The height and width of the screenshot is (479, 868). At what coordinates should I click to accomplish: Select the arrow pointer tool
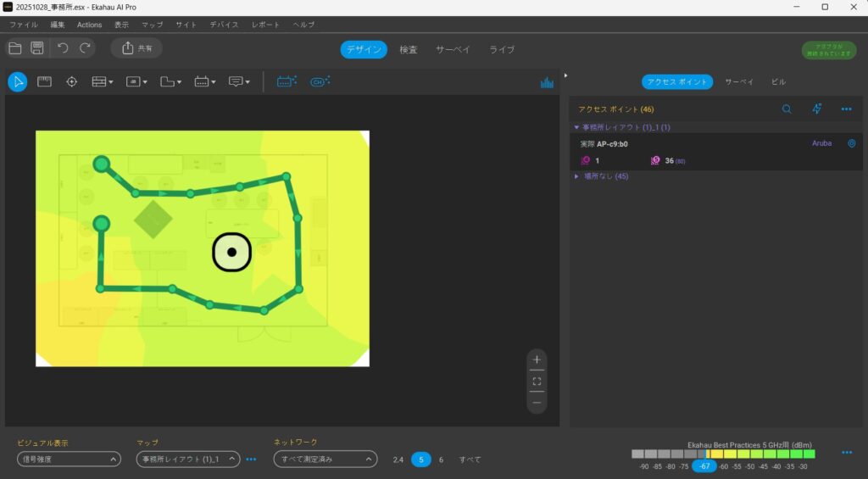18,81
